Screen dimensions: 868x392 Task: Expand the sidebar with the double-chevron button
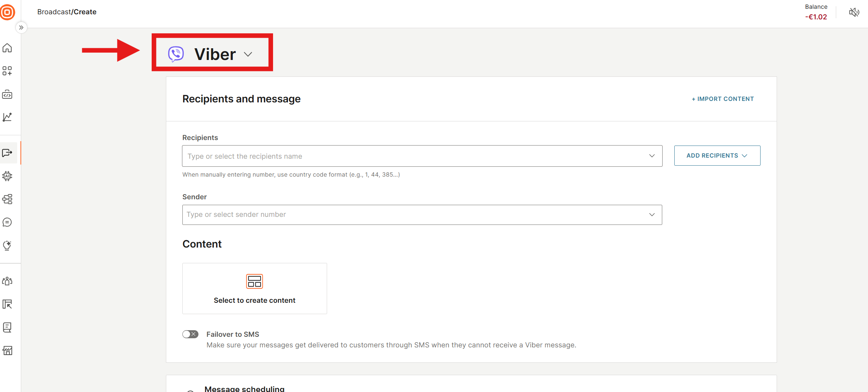click(21, 27)
